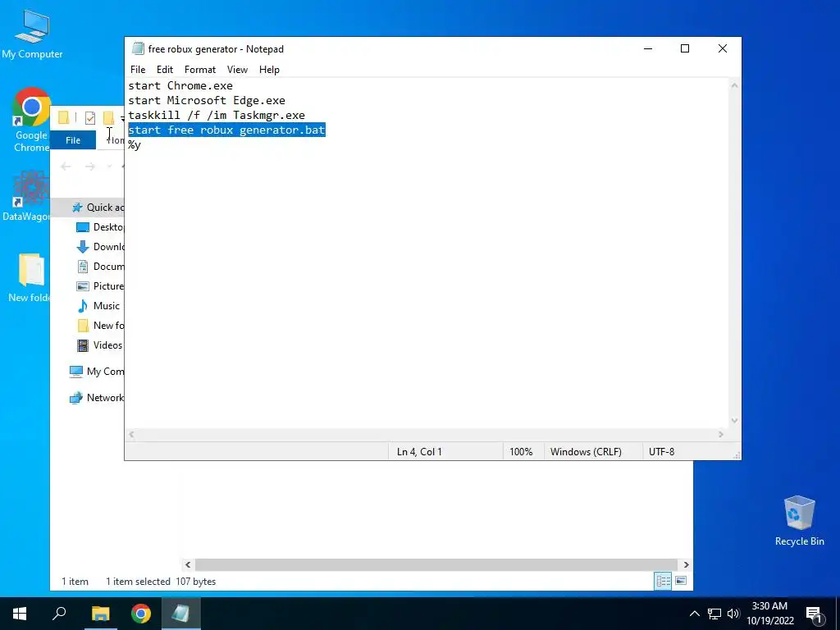Viewport: 840px width, 630px height.
Task: Open Videos in Explorer sidebar
Action: tap(100, 345)
